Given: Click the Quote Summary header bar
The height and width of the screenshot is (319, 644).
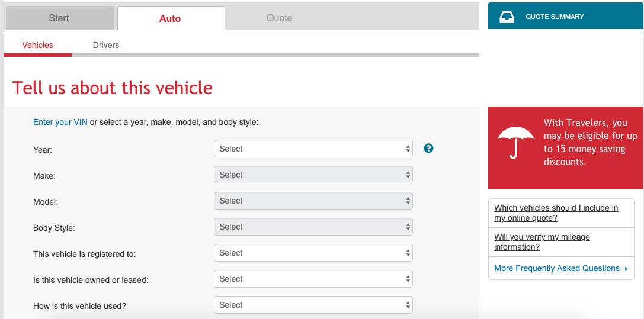Looking at the screenshot, I should [565, 17].
